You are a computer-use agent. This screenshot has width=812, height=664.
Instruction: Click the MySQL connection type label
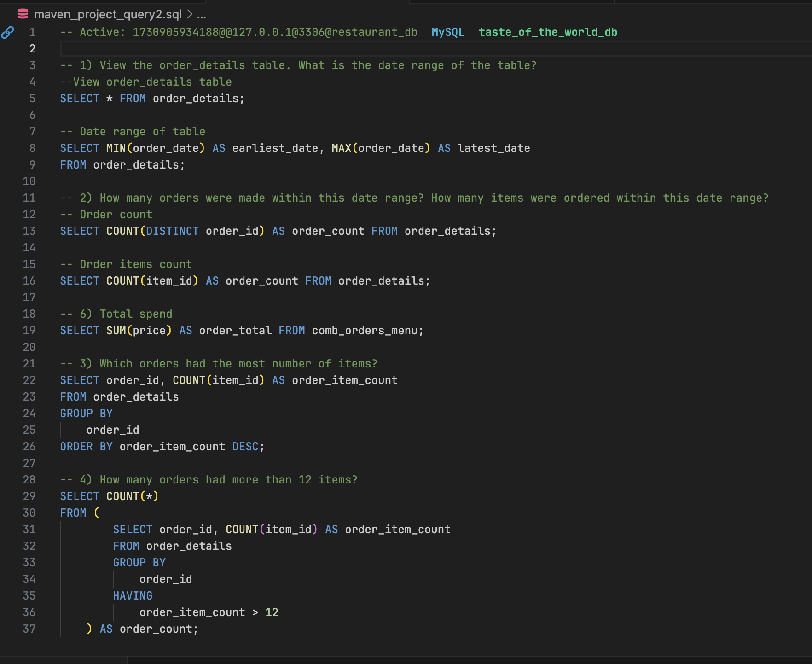[x=448, y=32]
